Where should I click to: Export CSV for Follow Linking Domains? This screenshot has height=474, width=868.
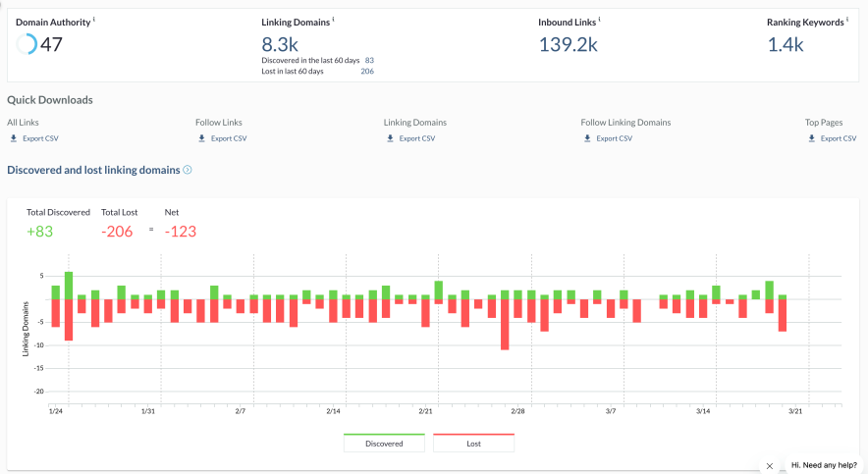tap(614, 138)
